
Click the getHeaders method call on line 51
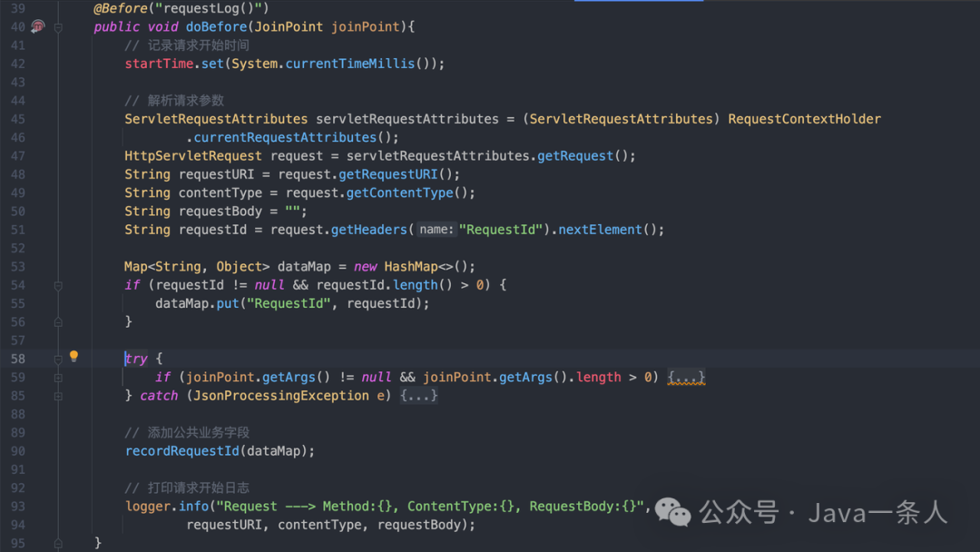click(368, 230)
